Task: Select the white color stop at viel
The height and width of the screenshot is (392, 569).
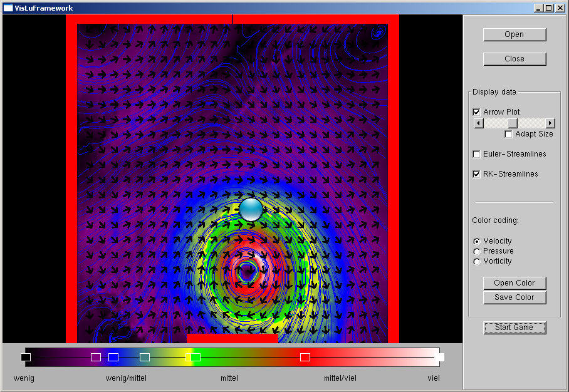Action: 440,357
